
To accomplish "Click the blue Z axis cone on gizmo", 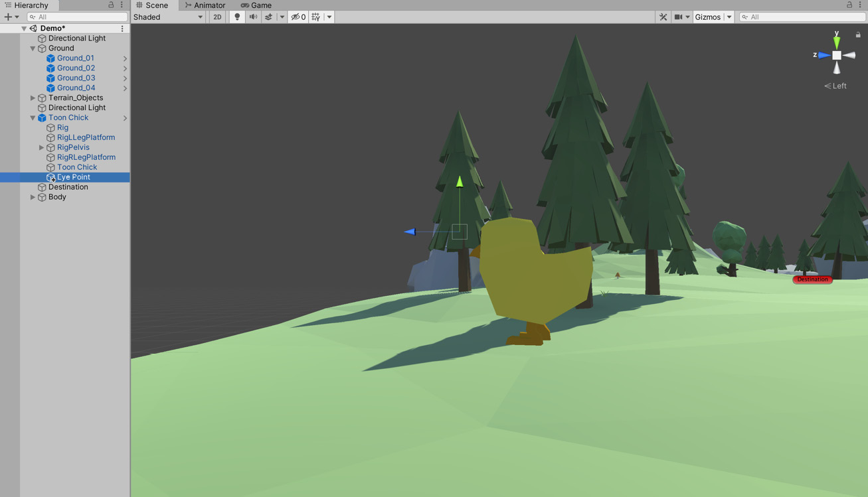I will pos(824,55).
